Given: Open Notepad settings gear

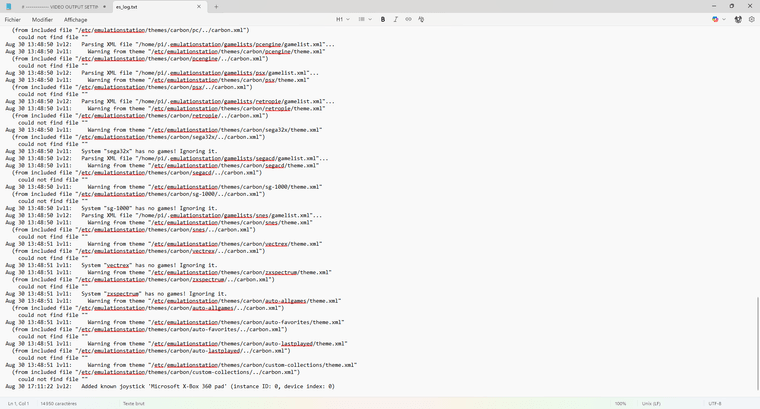Looking at the screenshot, I should [752, 19].
